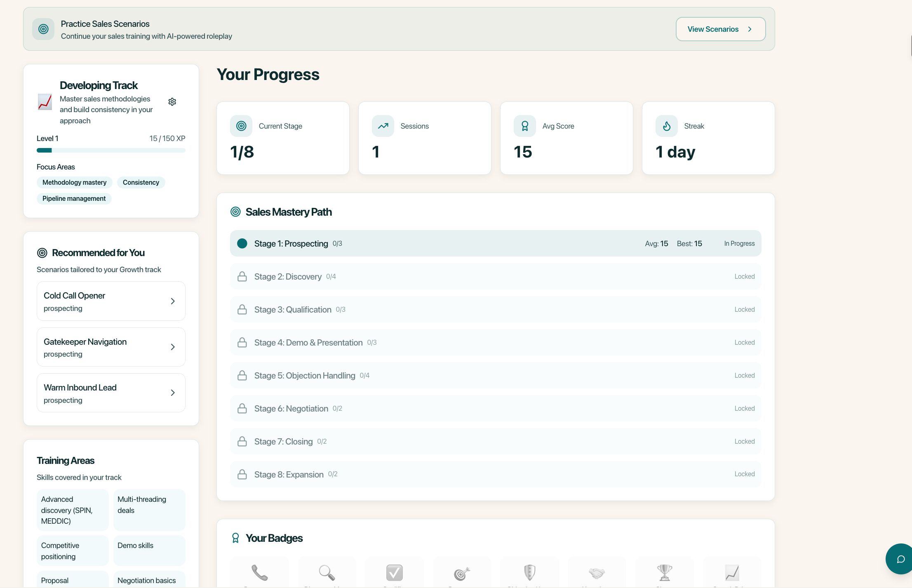The width and height of the screenshot is (912, 588).
Task: Open Gatekeeper Navigation scenario chevron
Action: coord(173,347)
